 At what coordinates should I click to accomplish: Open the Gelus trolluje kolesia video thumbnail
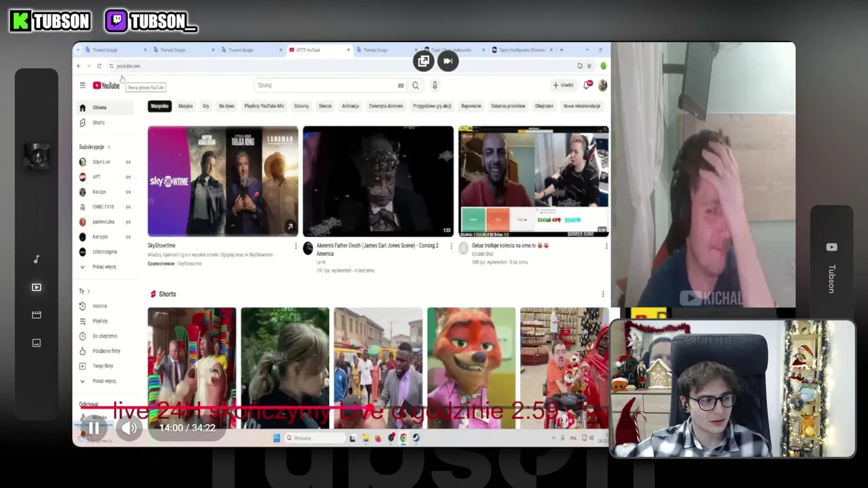pyautogui.click(x=534, y=181)
